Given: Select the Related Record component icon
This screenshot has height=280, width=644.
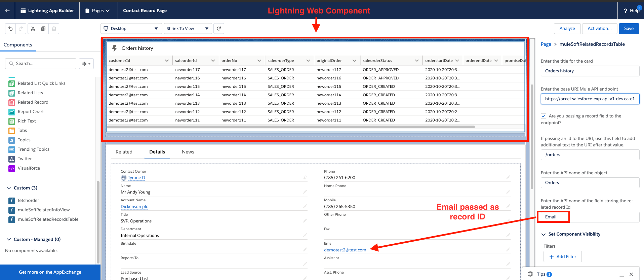Looking at the screenshot, I should 12,102.
